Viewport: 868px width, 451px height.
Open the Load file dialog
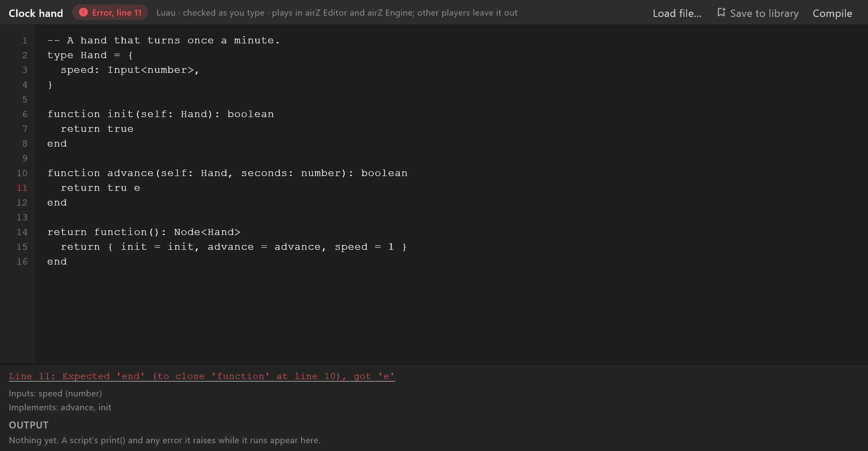677,13
